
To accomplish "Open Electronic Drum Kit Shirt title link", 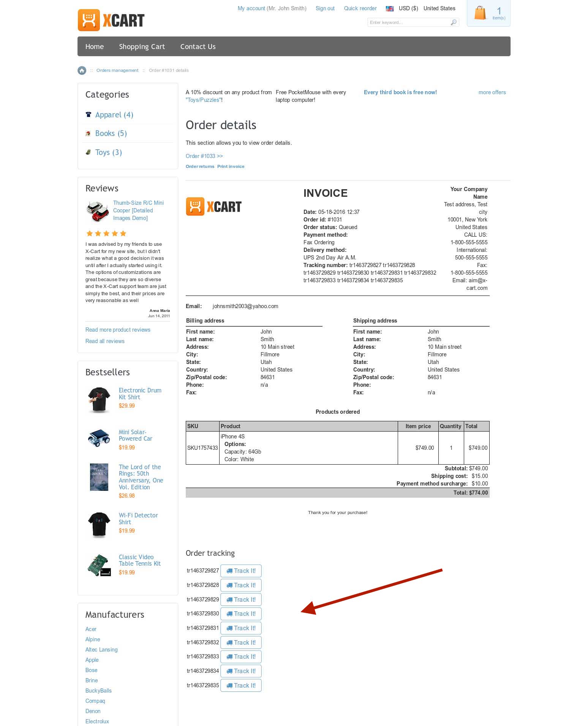I will click(x=140, y=394).
